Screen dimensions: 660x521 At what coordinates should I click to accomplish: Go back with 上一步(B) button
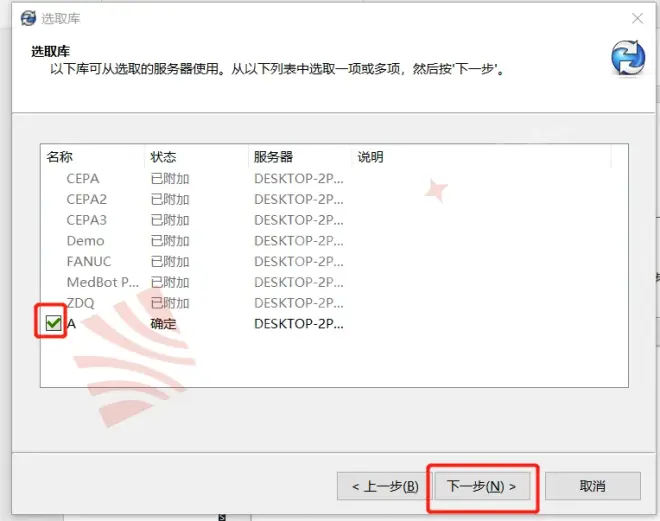(385, 486)
